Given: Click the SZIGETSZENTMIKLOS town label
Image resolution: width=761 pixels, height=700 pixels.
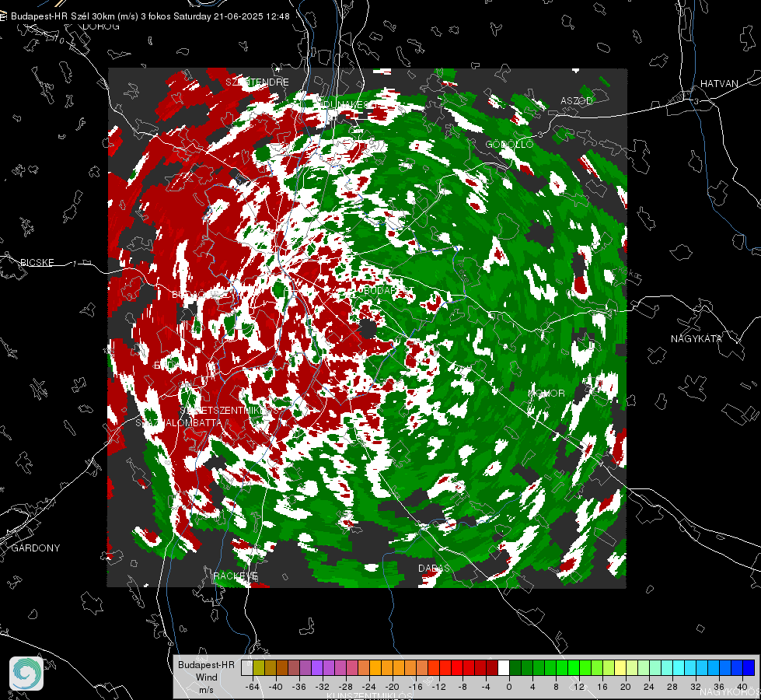Looking at the screenshot, I should [230, 411].
